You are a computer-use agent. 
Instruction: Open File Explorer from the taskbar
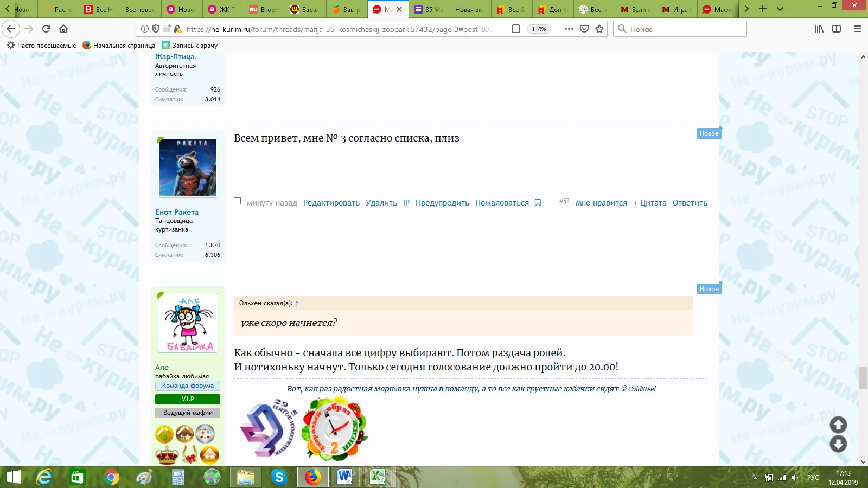coord(245,477)
